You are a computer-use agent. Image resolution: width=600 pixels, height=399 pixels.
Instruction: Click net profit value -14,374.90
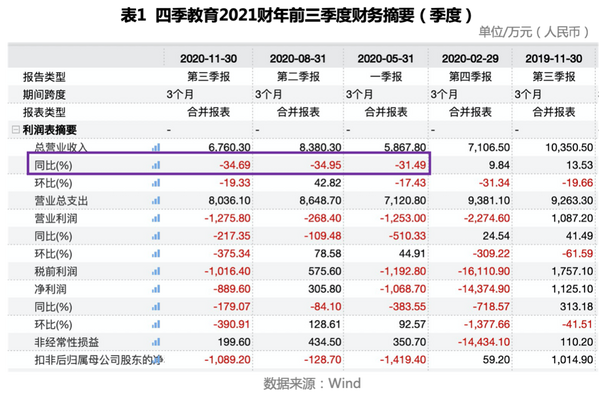coord(484,289)
